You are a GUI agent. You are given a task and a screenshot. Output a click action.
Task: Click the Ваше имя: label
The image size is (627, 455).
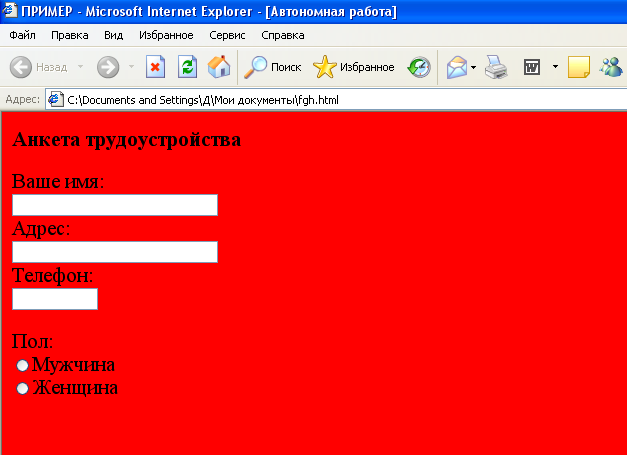pos(58,181)
